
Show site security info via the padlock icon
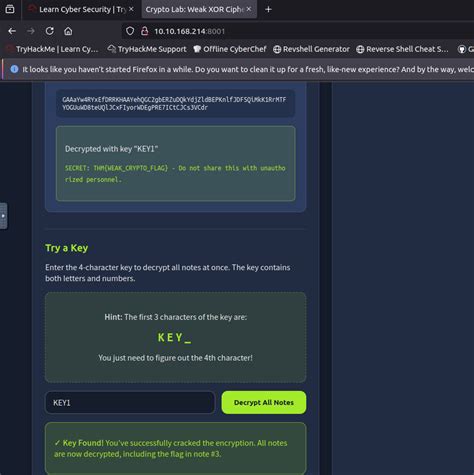[144, 31]
